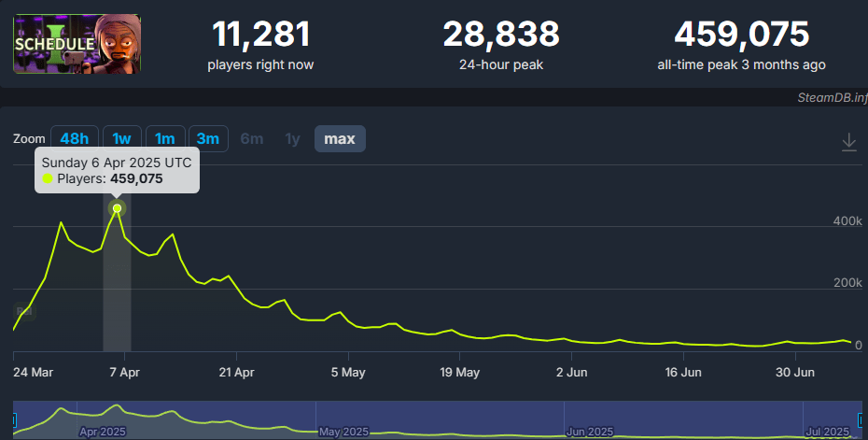Click Jun 2025 in the navigator strip
This screenshot has width=868, height=440.
(590, 432)
